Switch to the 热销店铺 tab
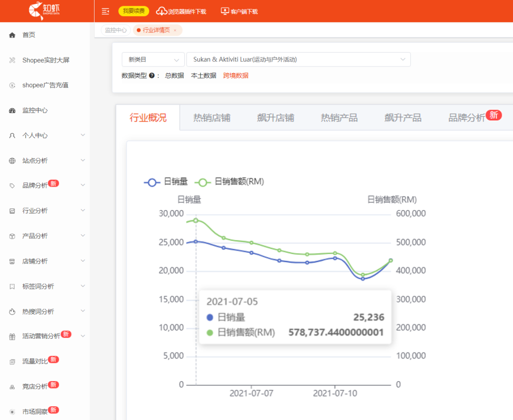Screen dimensions: 513x420 [212, 117]
